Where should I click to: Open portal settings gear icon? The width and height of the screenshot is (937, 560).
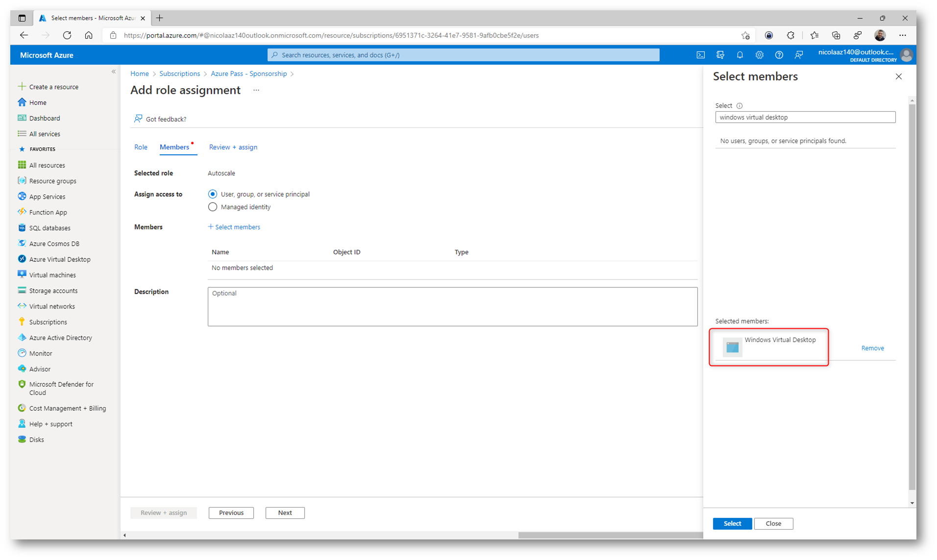click(x=759, y=55)
